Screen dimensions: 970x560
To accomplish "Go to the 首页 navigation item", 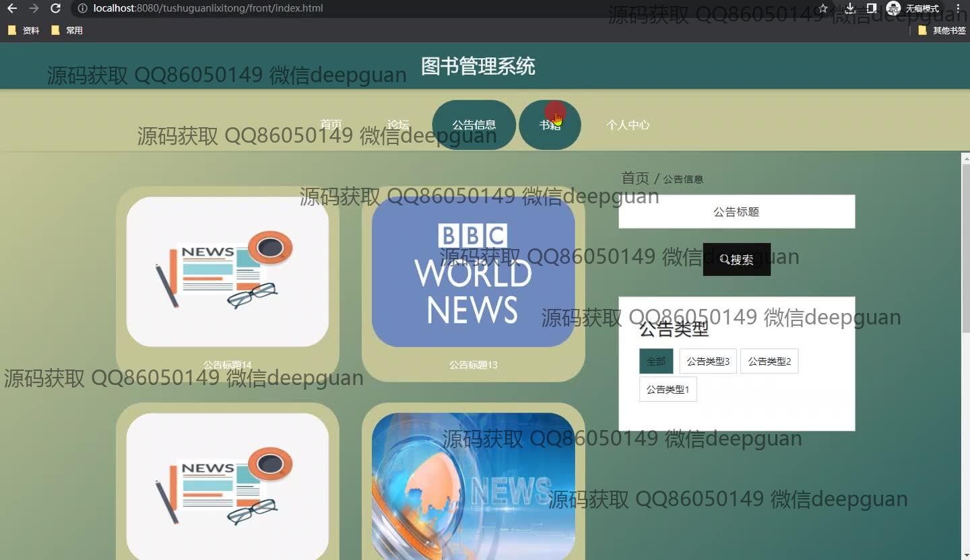I will pos(331,125).
